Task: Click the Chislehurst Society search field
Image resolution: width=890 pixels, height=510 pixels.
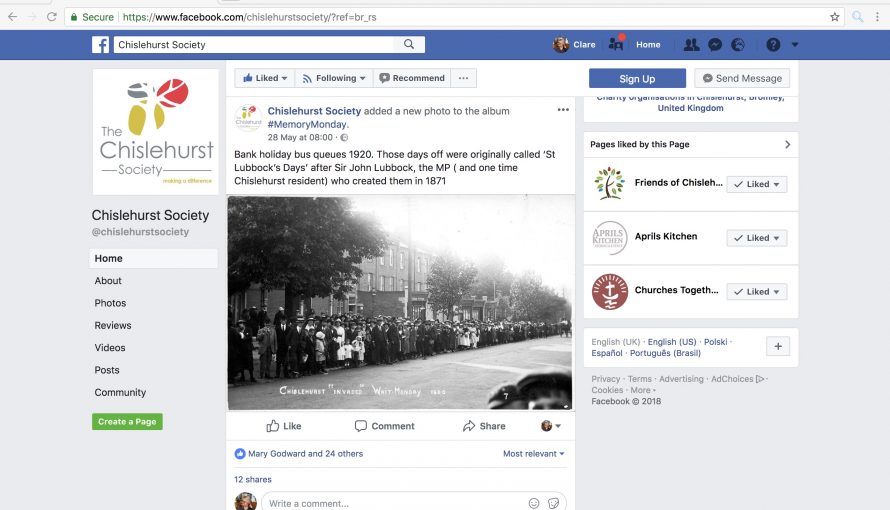Action: 254,45
